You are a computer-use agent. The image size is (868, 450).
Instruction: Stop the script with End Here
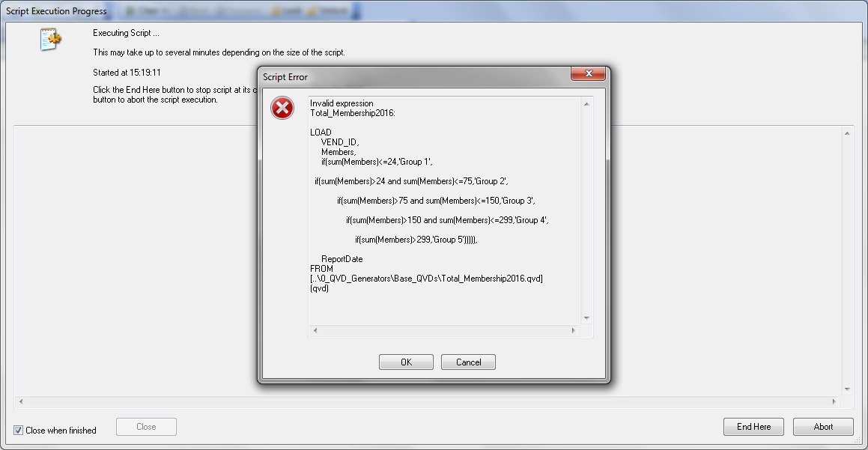pyautogui.click(x=753, y=427)
